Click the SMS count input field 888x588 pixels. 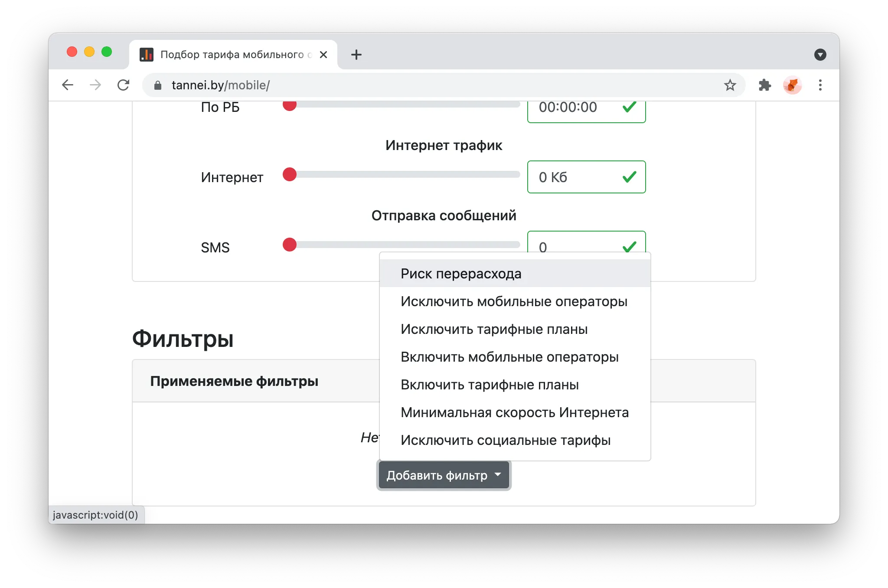pyautogui.click(x=586, y=242)
